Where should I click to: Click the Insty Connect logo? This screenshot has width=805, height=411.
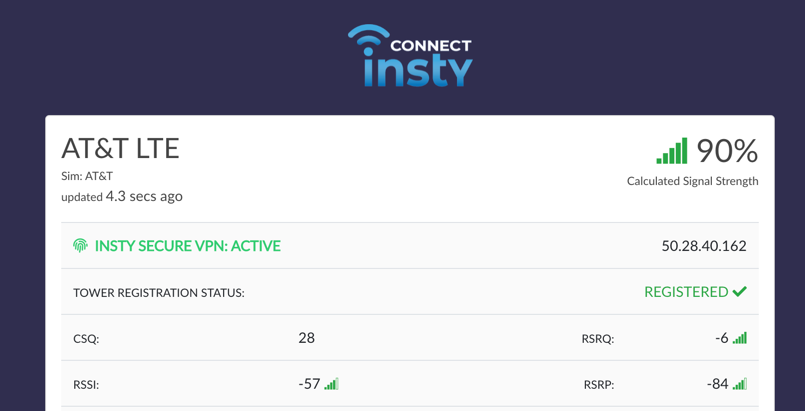pyautogui.click(x=410, y=56)
